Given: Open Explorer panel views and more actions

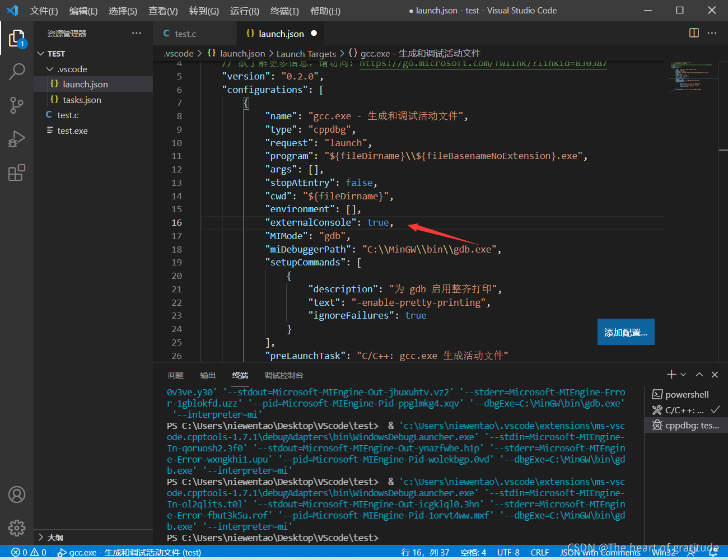Looking at the screenshot, I should [x=137, y=33].
